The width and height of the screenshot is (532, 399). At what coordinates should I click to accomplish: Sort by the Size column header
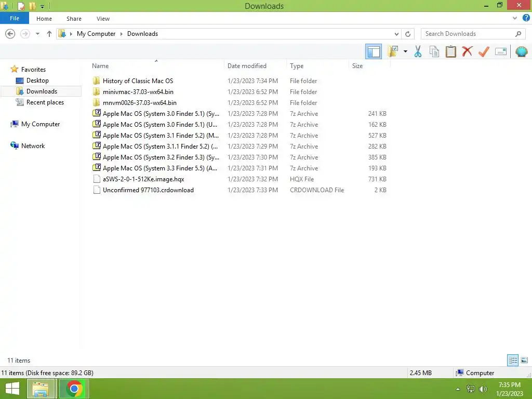click(x=357, y=66)
